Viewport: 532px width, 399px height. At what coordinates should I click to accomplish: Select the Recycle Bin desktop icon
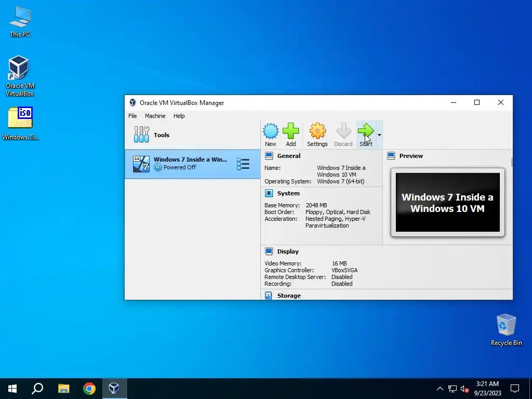coord(506,330)
